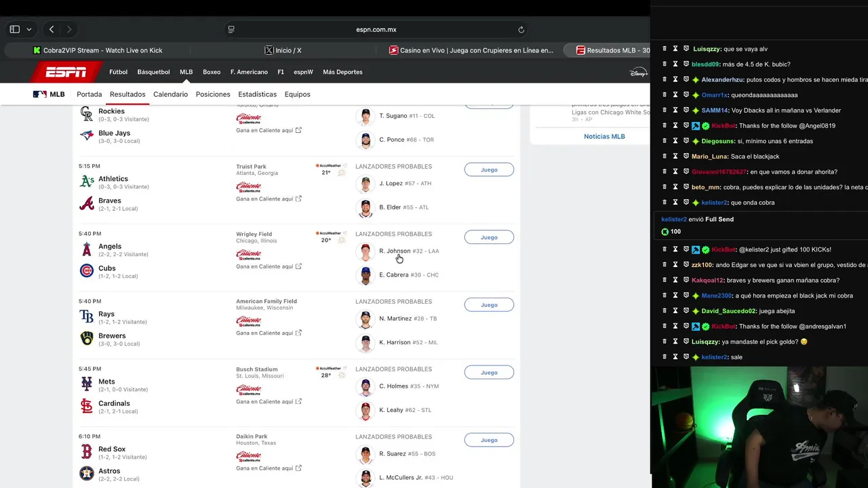This screenshot has height=488, width=868.
Task: Click the K. Harrison pitcher headshot
Action: point(366,343)
